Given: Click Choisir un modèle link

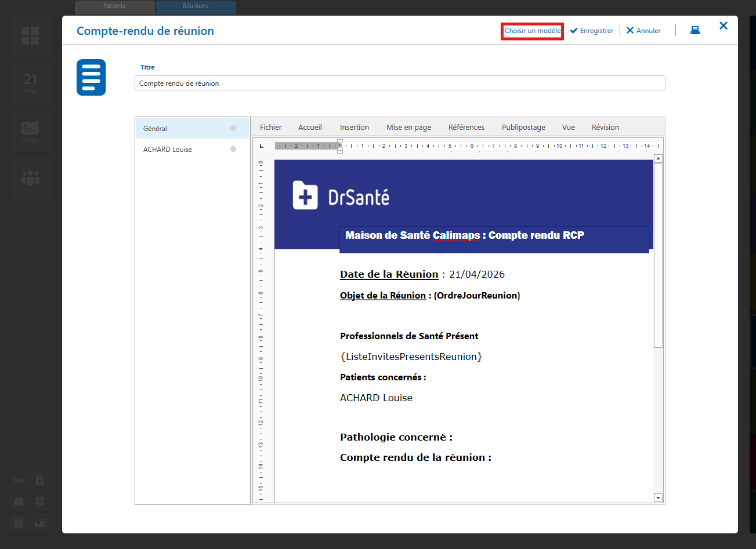Looking at the screenshot, I should [x=532, y=31].
